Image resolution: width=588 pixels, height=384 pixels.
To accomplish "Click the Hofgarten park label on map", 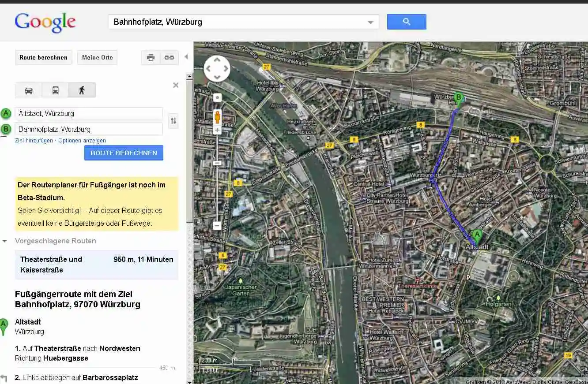I will point(498,304).
